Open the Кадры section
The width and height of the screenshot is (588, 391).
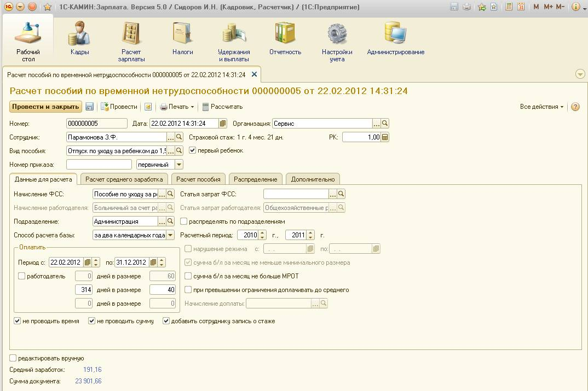click(79, 39)
